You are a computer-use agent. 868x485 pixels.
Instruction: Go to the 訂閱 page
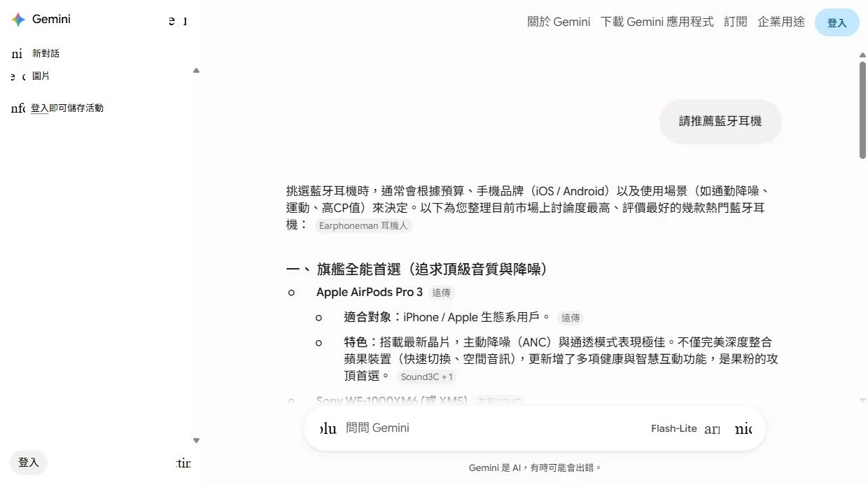click(x=736, y=22)
